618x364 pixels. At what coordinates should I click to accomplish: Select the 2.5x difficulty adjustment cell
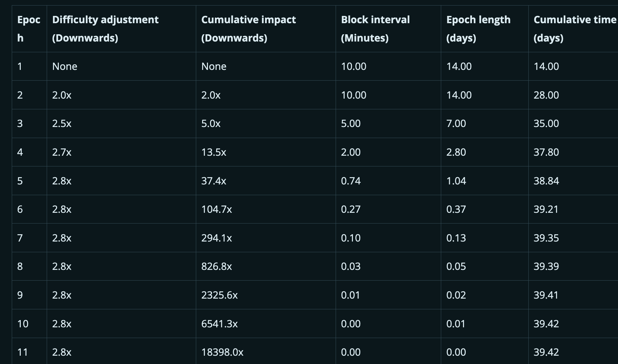tap(62, 124)
